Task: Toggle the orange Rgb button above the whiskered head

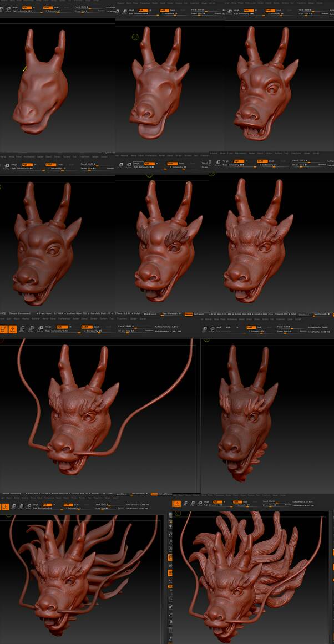Action: [x=62, y=327]
